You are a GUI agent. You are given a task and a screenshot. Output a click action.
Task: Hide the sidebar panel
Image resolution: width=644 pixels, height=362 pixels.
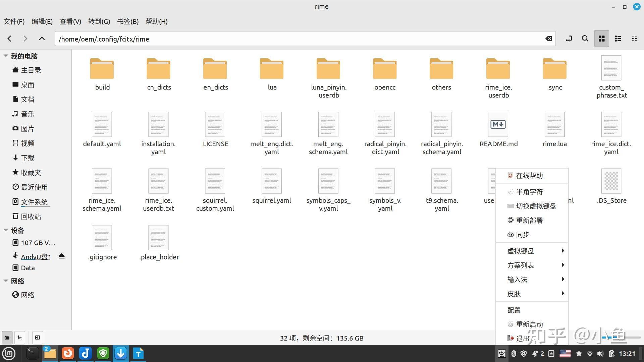37,338
